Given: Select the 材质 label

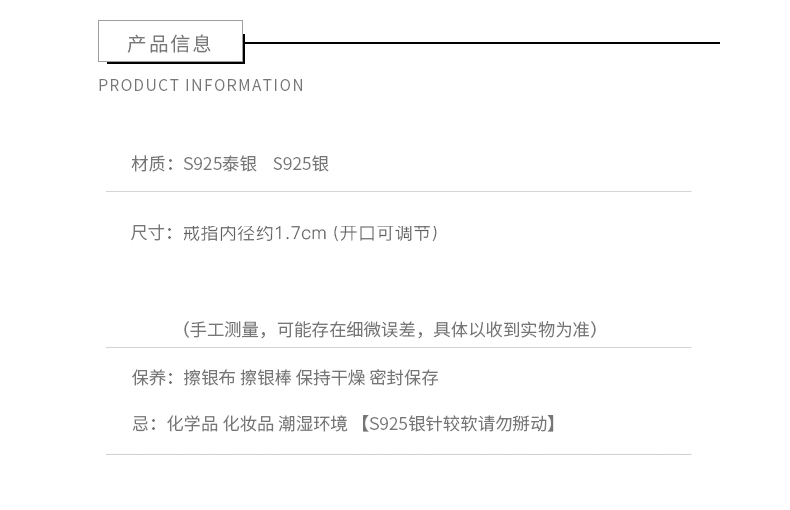Looking at the screenshot, I should pos(149,164).
